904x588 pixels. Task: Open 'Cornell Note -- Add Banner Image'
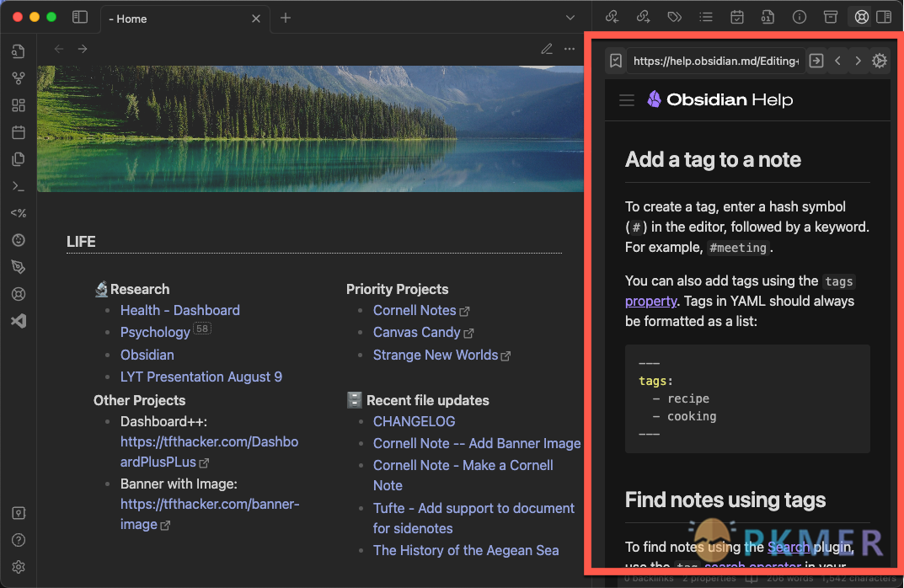point(477,443)
